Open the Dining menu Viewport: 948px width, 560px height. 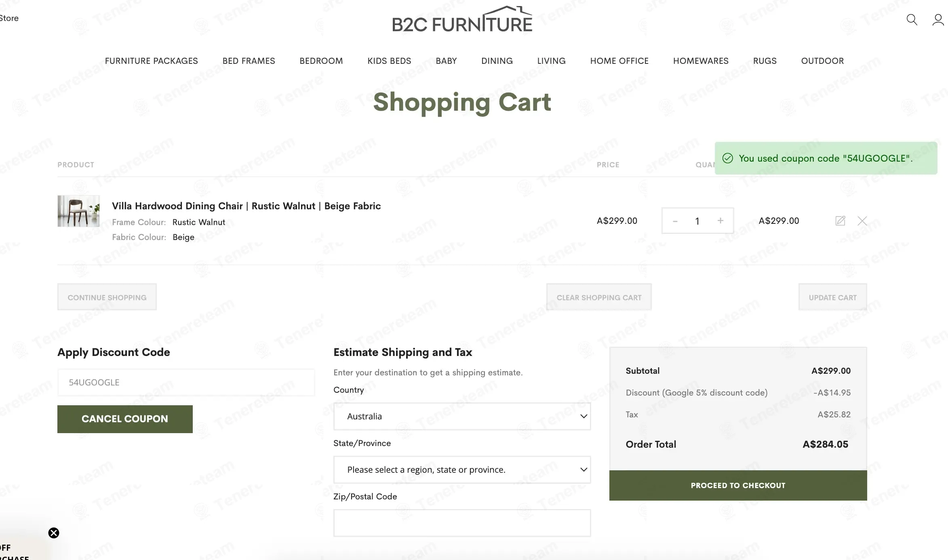point(497,61)
